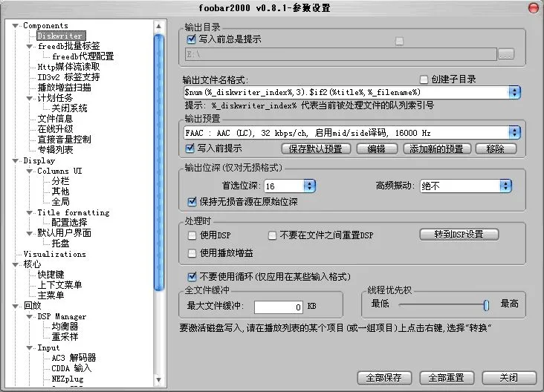544x392 pixels.
Task: Click the blue tree scrollbar thumb
Action: click(x=158, y=162)
